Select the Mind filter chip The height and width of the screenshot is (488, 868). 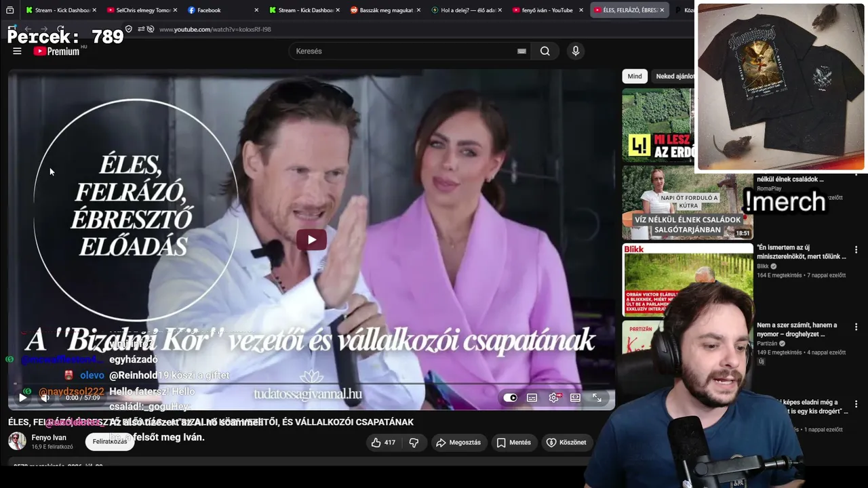pyautogui.click(x=635, y=77)
